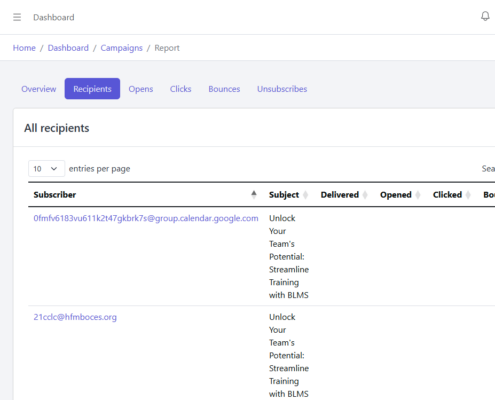This screenshot has width=495, height=400.
Task: Open the entries per page dropdown
Action: 46,169
